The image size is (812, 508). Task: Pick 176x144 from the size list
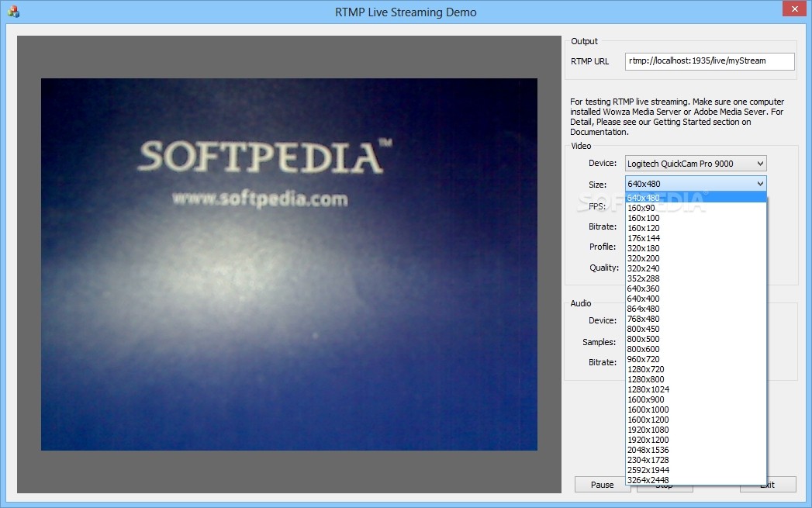pos(696,238)
